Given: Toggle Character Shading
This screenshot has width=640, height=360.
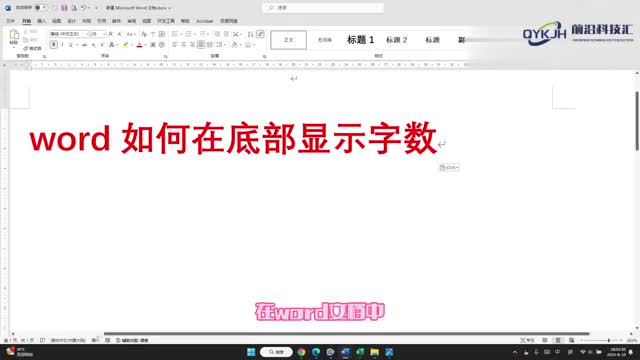Looking at the screenshot, I should (x=153, y=45).
